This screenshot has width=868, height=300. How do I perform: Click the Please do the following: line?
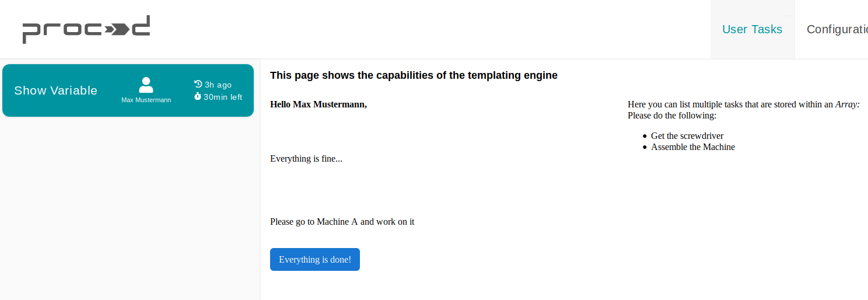coord(672,116)
